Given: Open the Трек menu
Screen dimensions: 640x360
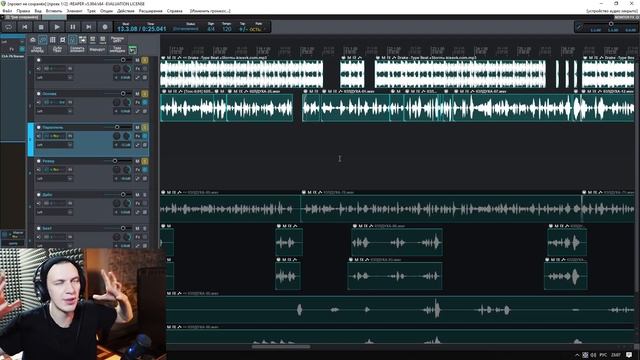Looking at the screenshot, I should click(91, 11).
